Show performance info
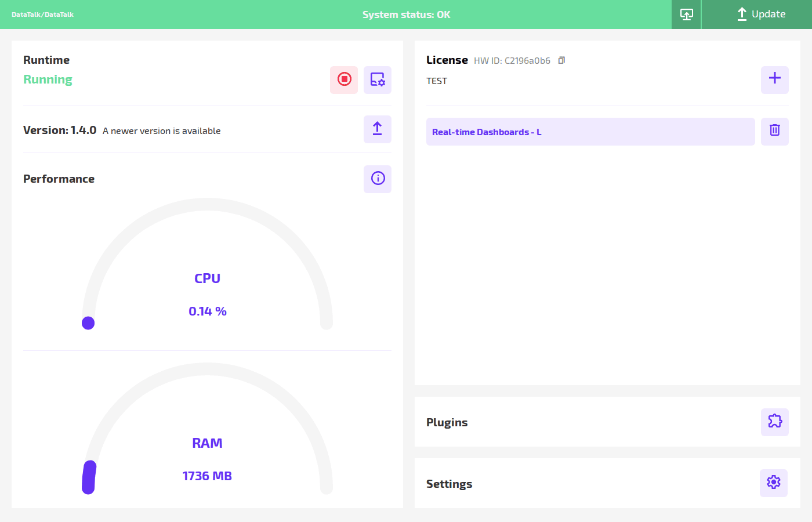 point(378,179)
